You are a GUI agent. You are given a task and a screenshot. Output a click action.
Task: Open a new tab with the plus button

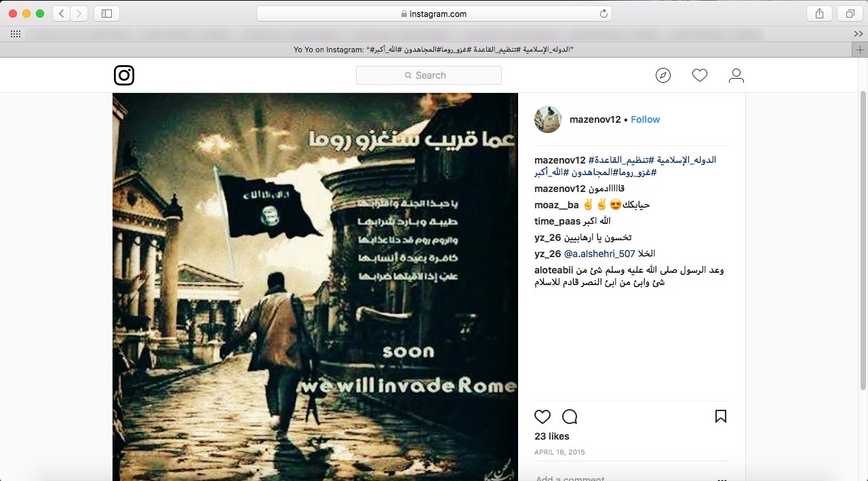pyautogui.click(x=860, y=50)
